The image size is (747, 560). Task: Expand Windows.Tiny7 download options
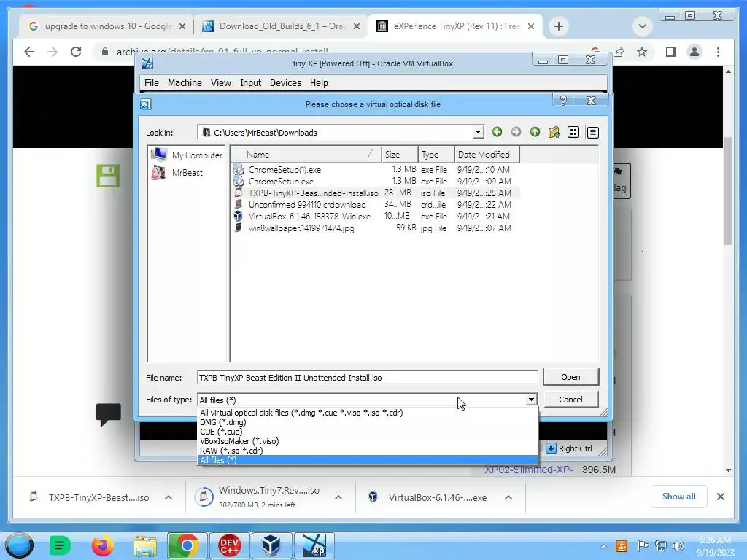tap(338, 497)
